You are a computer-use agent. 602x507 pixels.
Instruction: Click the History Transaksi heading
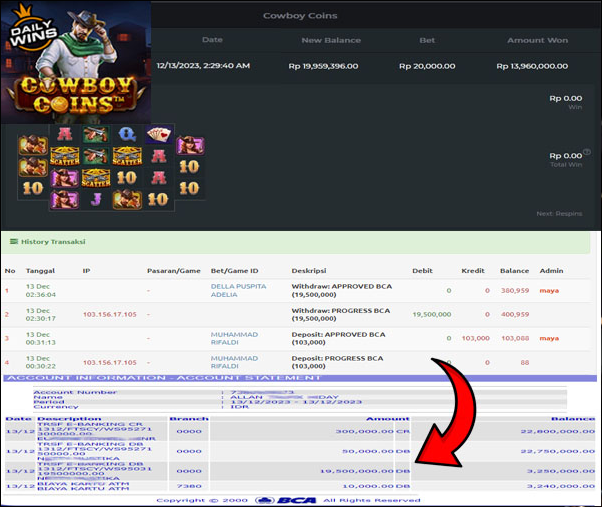point(53,242)
